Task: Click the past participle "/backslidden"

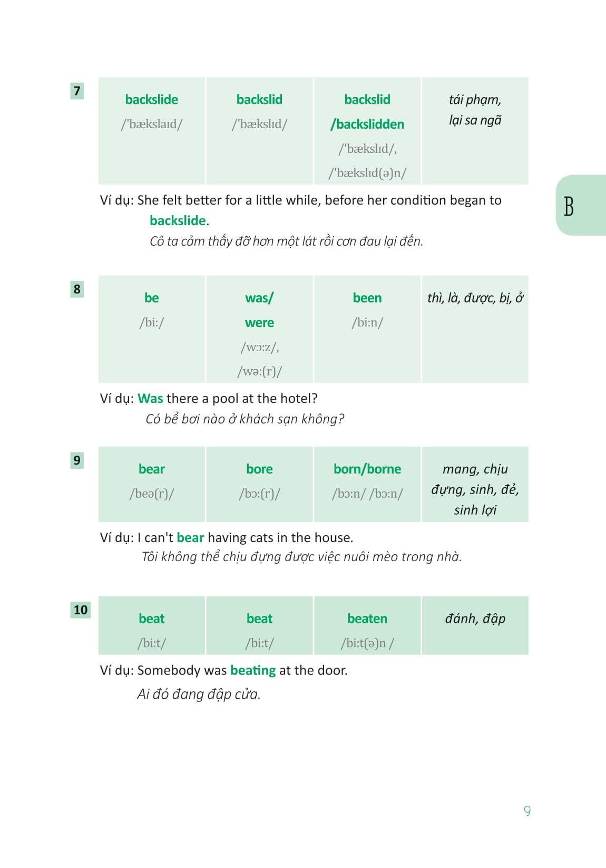Action: (367, 124)
